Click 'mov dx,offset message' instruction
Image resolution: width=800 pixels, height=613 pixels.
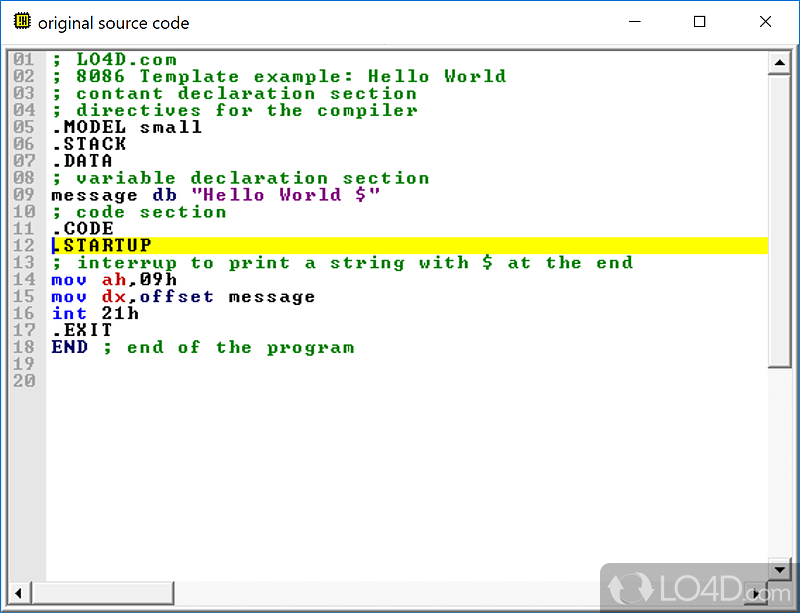(183, 297)
